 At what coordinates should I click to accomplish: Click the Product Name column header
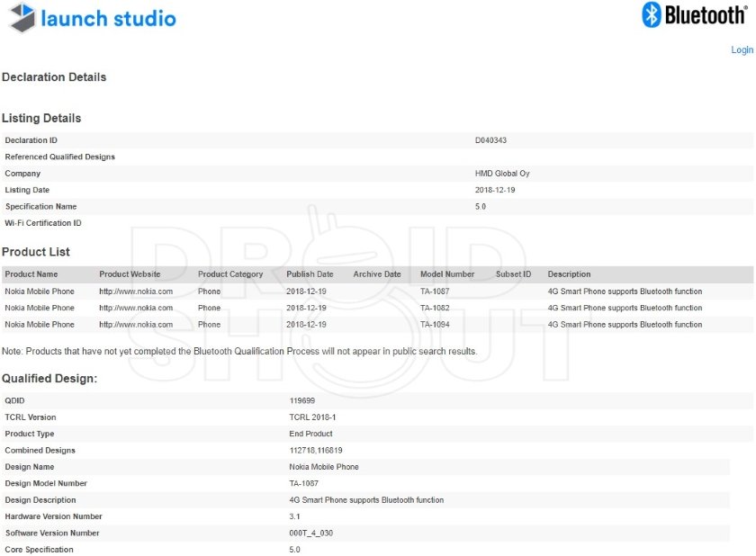(31, 274)
